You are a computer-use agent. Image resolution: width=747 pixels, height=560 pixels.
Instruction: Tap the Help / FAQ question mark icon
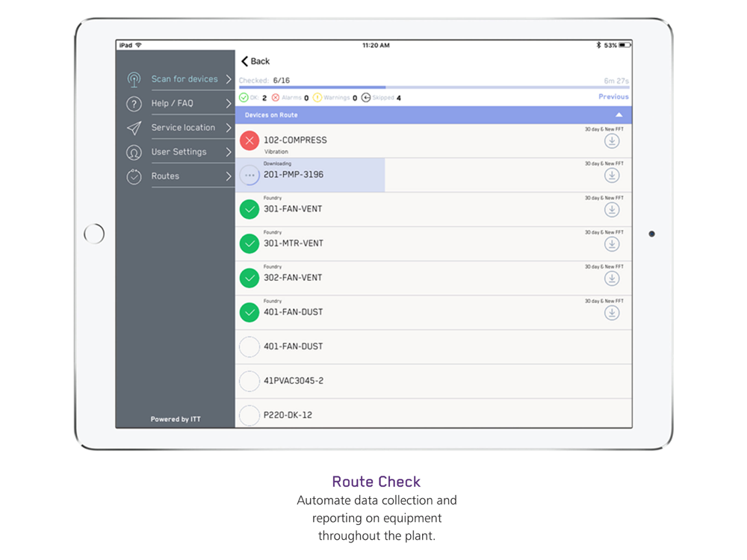134,104
